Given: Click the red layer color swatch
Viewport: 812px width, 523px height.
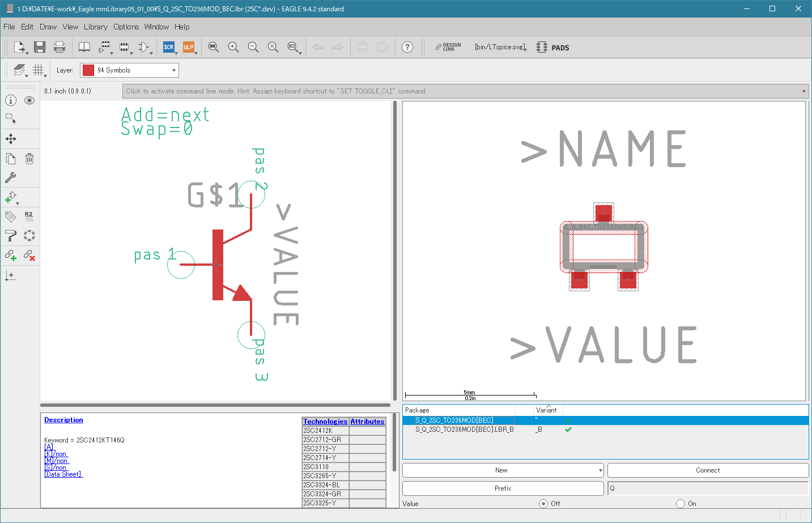Looking at the screenshot, I should (88, 70).
